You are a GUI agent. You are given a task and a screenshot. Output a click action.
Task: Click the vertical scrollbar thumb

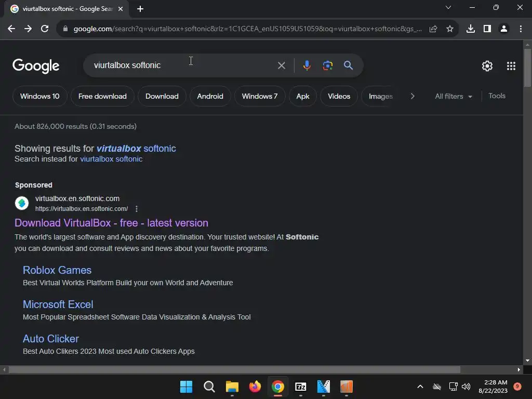click(527, 68)
